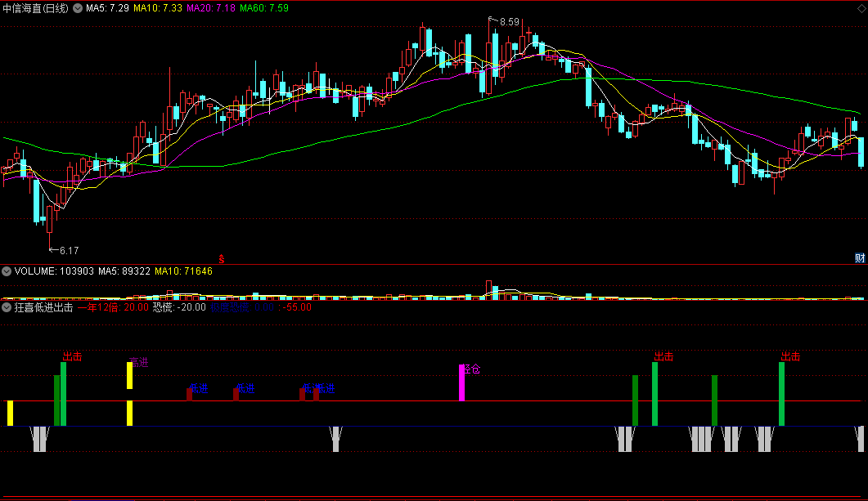Select the MA5: 7.29 moving average label
The image size is (868, 501).
107,8
